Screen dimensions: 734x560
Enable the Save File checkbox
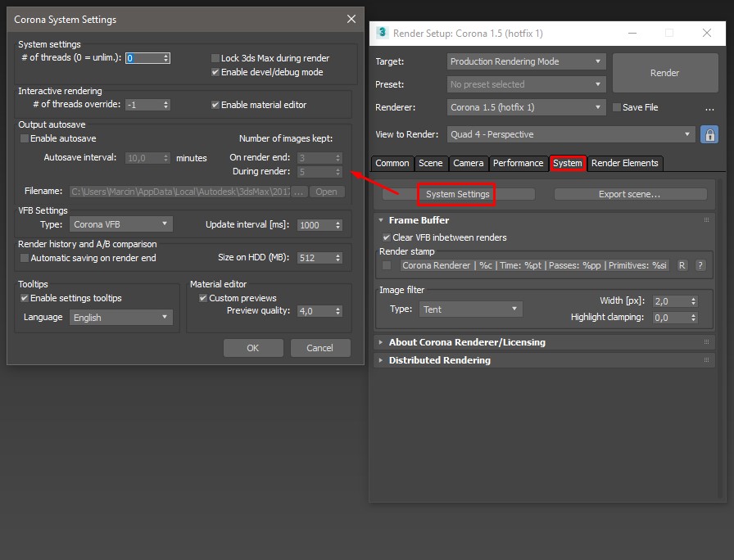(617, 107)
